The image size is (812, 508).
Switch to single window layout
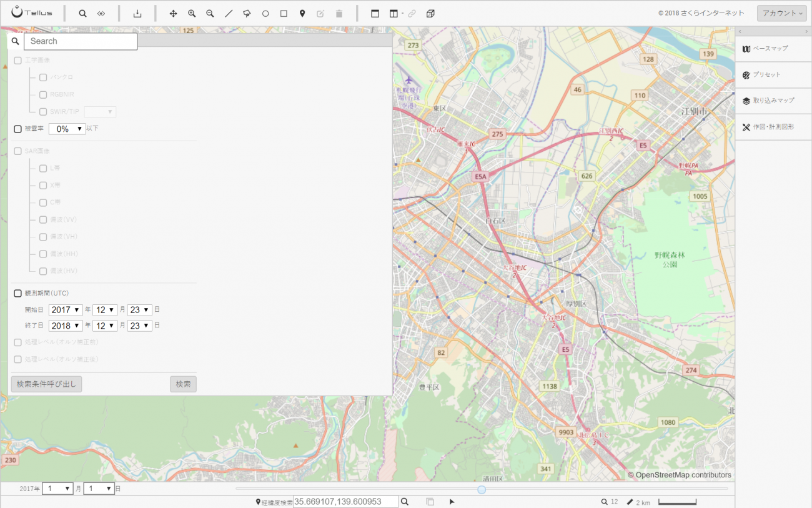tap(375, 13)
